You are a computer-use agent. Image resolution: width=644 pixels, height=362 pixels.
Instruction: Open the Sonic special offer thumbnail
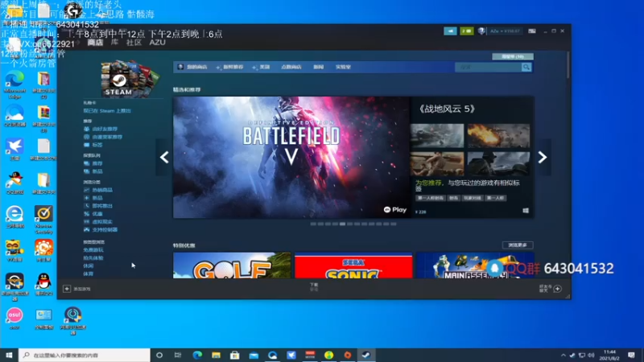click(x=353, y=265)
